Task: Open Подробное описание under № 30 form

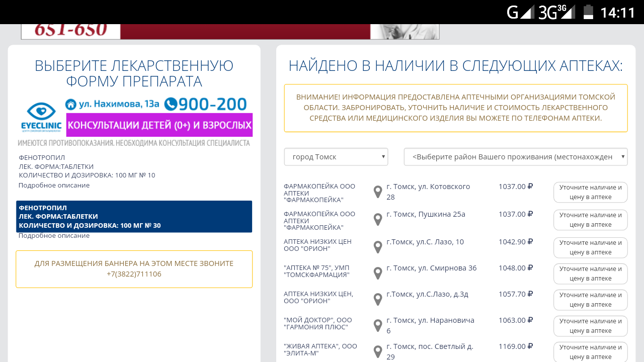Action: (x=54, y=235)
